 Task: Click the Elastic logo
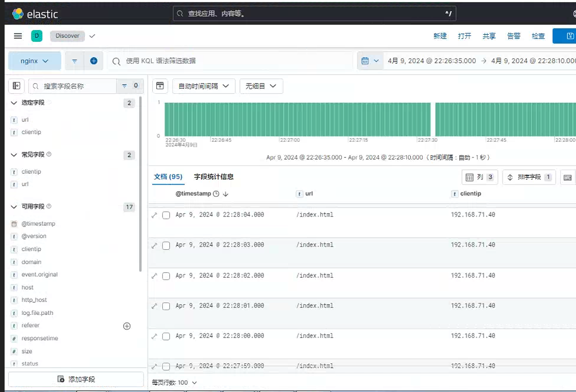pos(35,14)
